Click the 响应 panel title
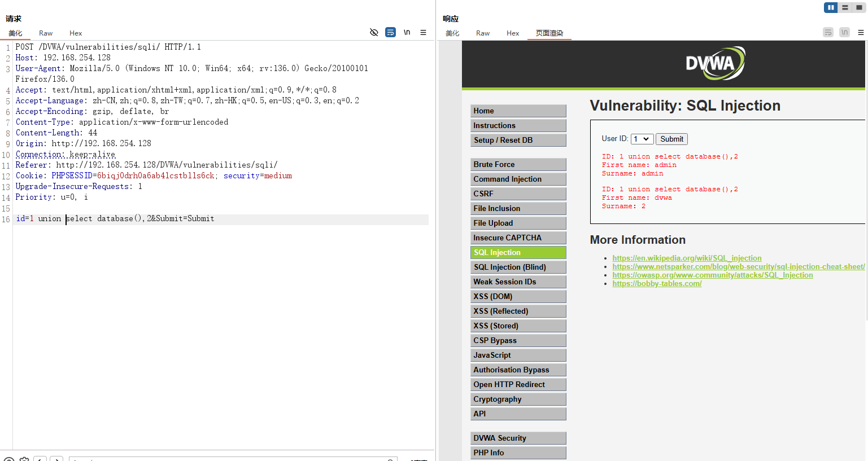Image resolution: width=868 pixels, height=461 pixels. 451,19
